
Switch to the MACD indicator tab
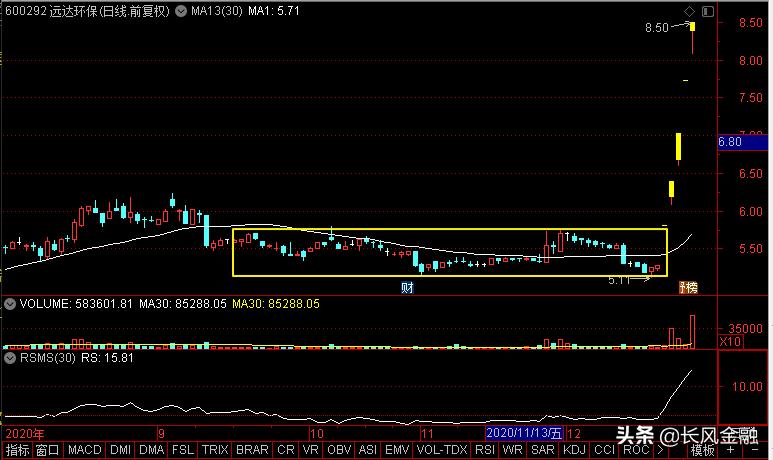pos(85,451)
